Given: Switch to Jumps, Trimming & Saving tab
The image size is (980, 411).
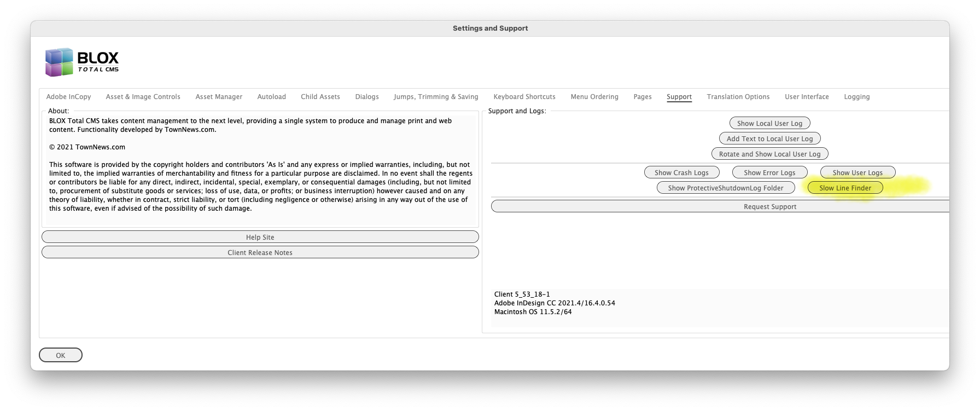Looking at the screenshot, I should [x=436, y=97].
